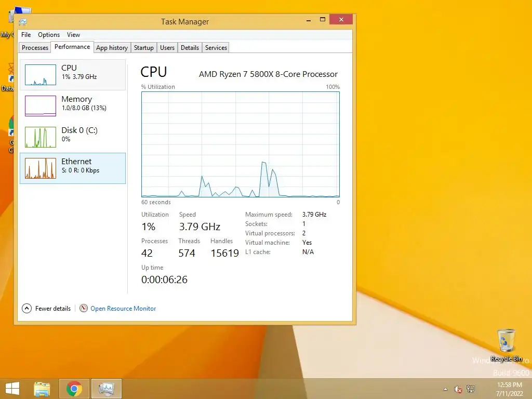
Task: Click the Speed value 3.79 GHz
Action: [199, 227]
